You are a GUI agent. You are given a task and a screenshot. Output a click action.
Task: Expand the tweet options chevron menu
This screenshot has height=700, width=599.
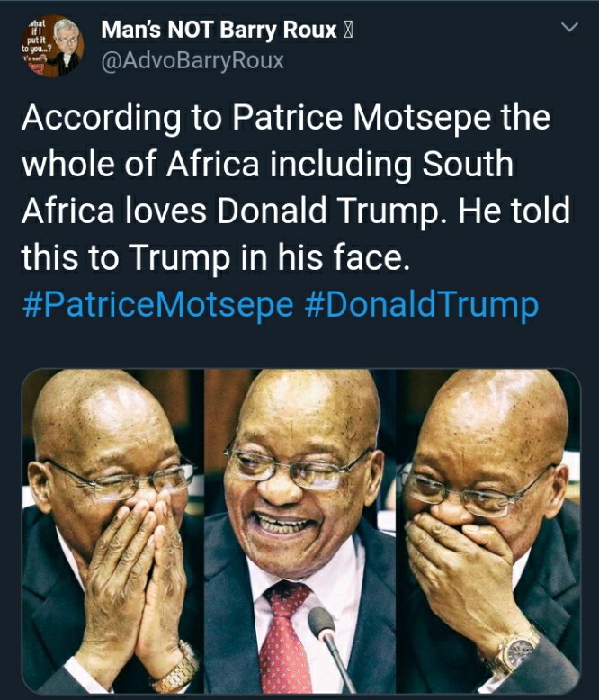point(569,27)
